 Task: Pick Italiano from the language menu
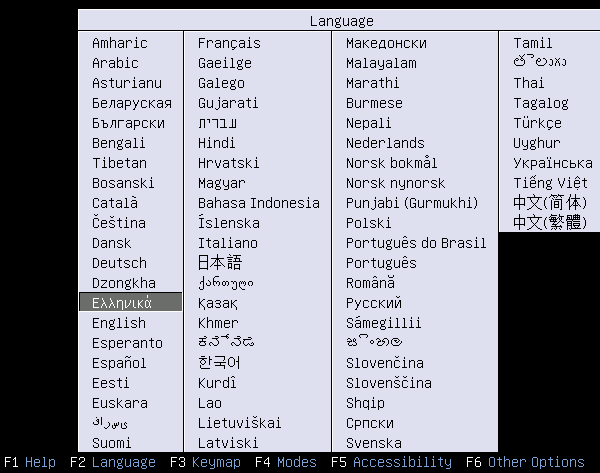pos(227,243)
